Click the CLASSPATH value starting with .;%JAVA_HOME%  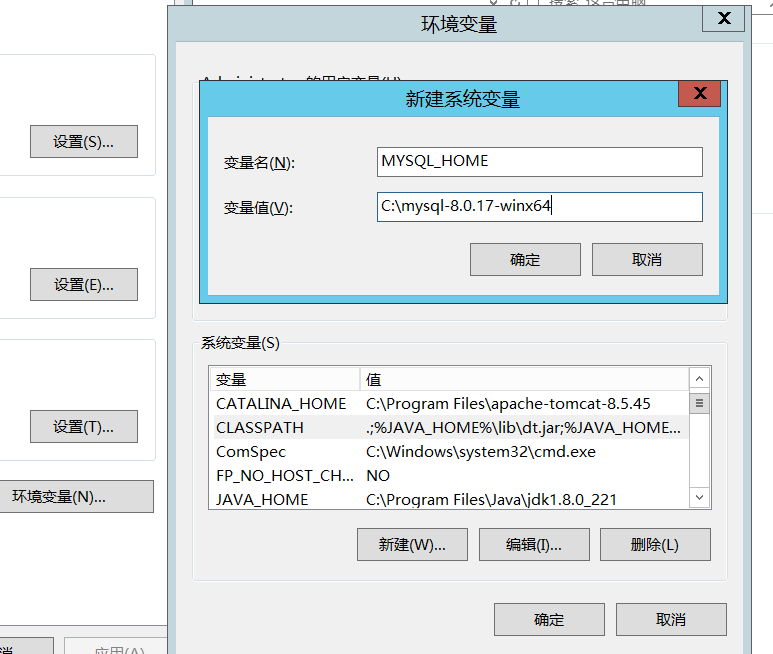tap(523, 427)
